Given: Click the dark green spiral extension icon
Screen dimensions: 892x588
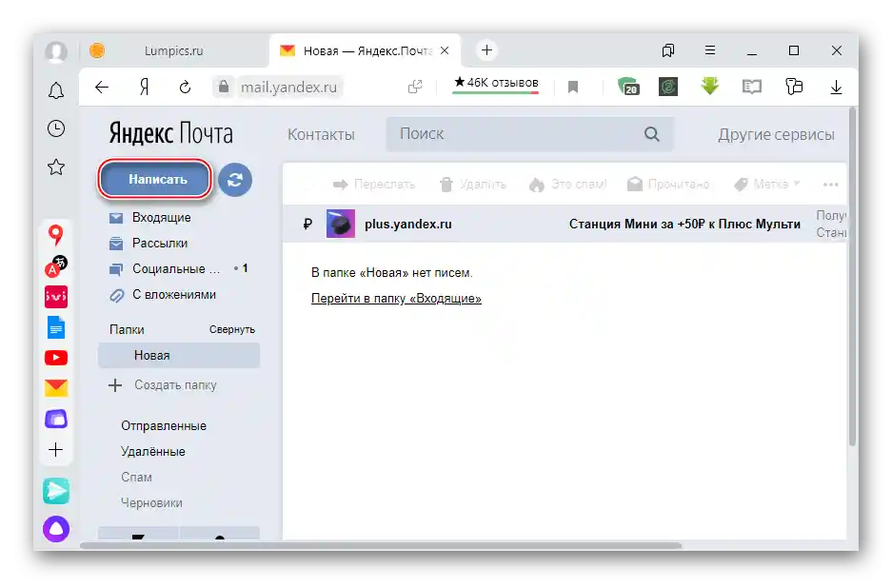Looking at the screenshot, I should pyautogui.click(x=668, y=87).
